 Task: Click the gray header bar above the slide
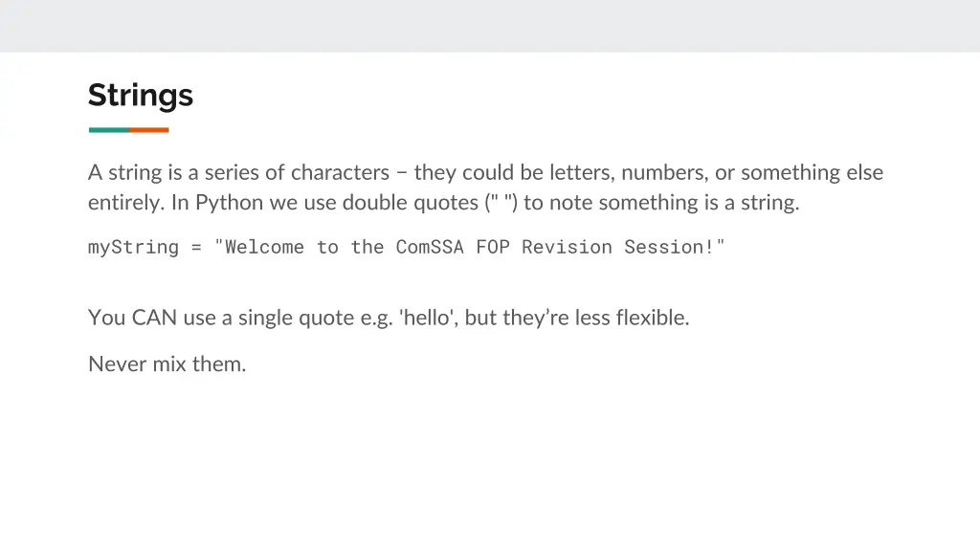(490, 26)
